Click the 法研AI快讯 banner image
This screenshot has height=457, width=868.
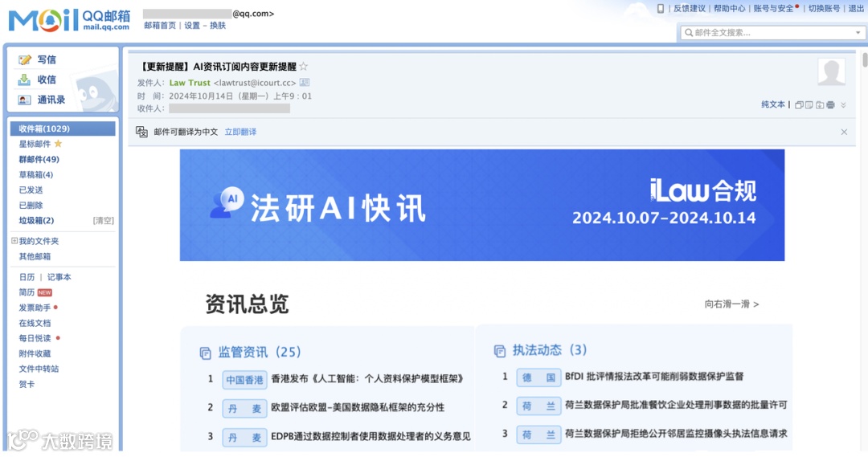click(x=482, y=206)
